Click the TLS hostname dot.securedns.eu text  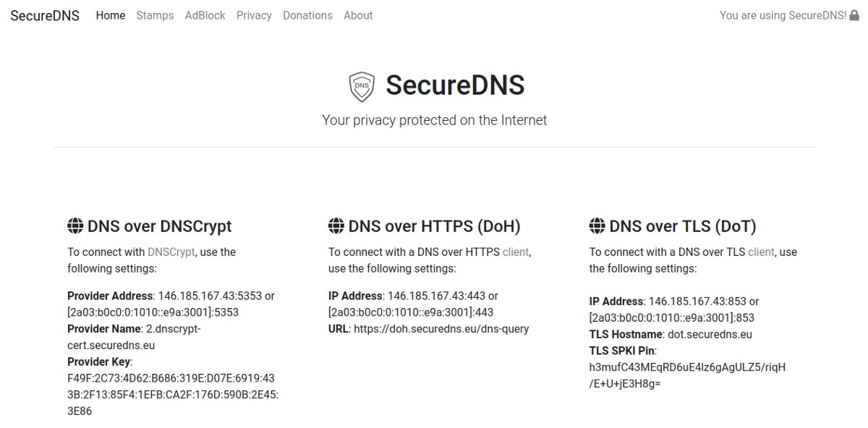tap(709, 335)
